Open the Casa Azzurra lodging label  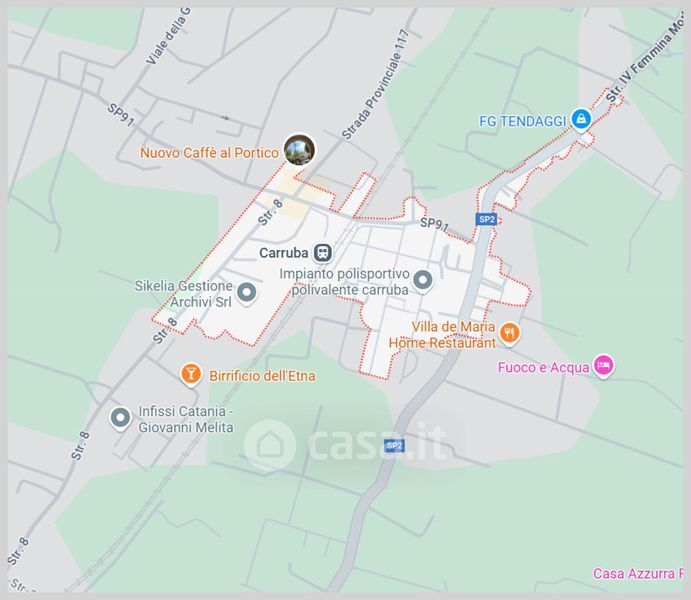pyautogui.click(x=638, y=574)
